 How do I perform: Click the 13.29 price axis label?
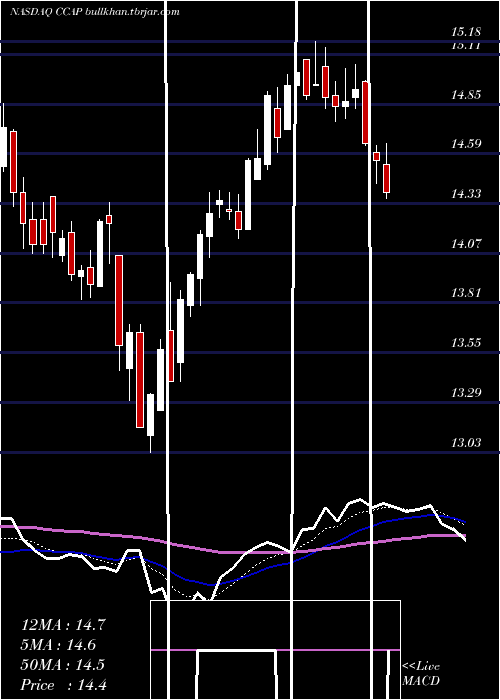pyautogui.click(x=466, y=393)
